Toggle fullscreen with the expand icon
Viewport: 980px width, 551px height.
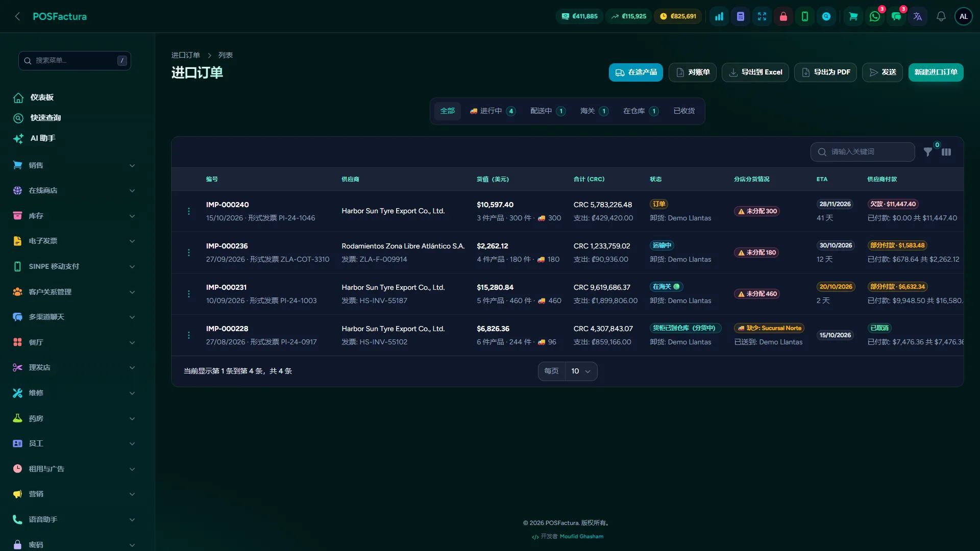762,16
